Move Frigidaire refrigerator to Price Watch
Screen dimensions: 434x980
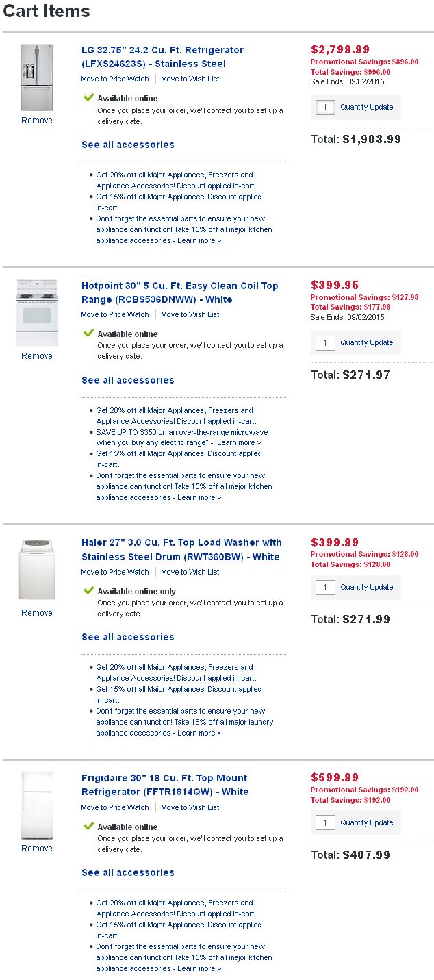115,808
